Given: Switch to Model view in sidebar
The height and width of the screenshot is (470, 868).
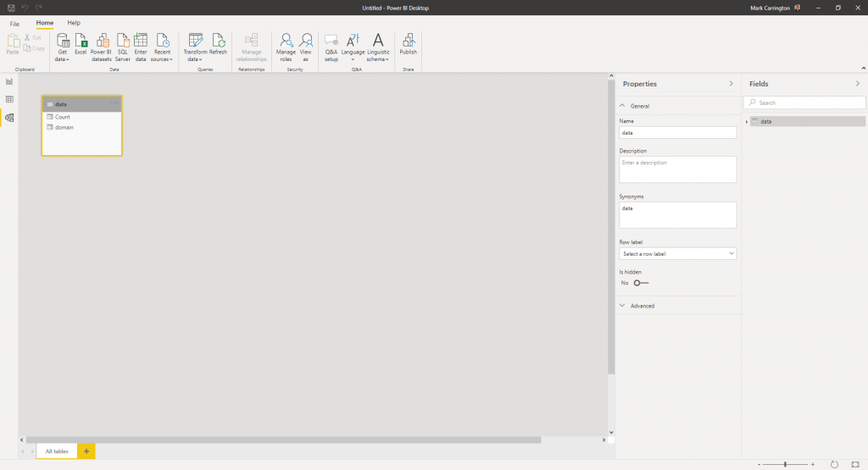Looking at the screenshot, I should coord(9,118).
